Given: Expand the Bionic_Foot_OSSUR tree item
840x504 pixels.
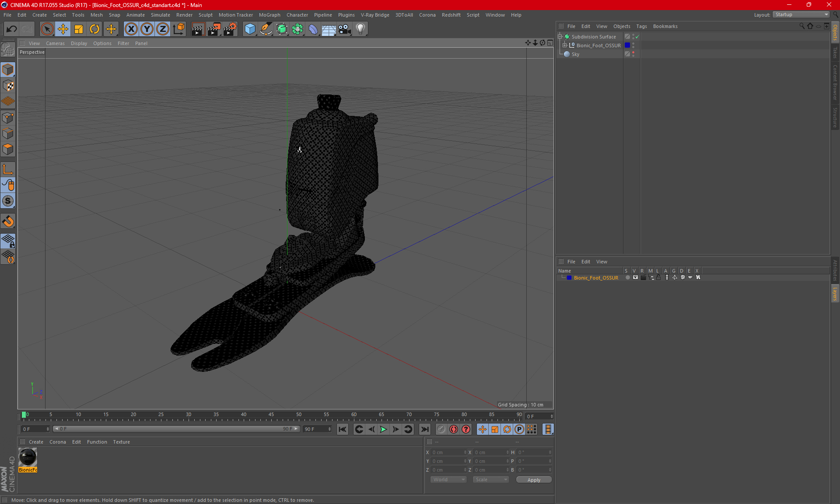Looking at the screenshot, I should tap(565, 45).
